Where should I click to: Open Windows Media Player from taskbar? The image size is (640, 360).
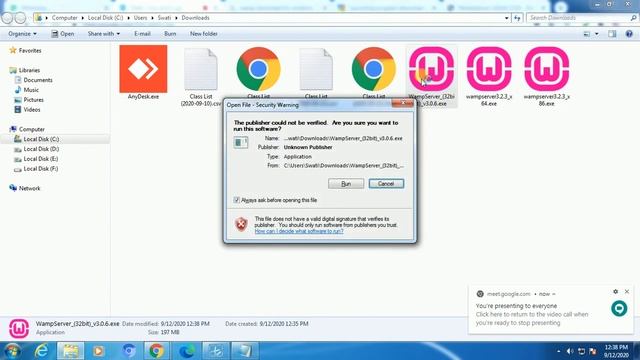coord(98,351)
